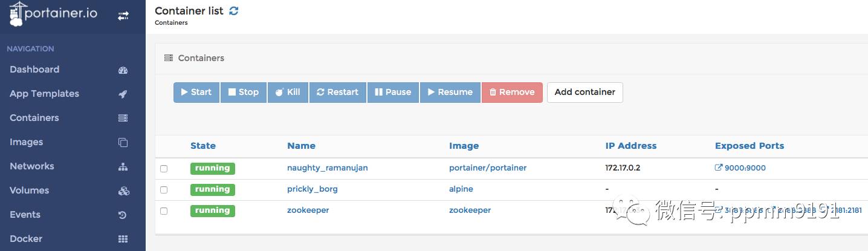Sort the list by Name header
The width and height of the screenshot is (868, 251).
click(x=301, y=146)
